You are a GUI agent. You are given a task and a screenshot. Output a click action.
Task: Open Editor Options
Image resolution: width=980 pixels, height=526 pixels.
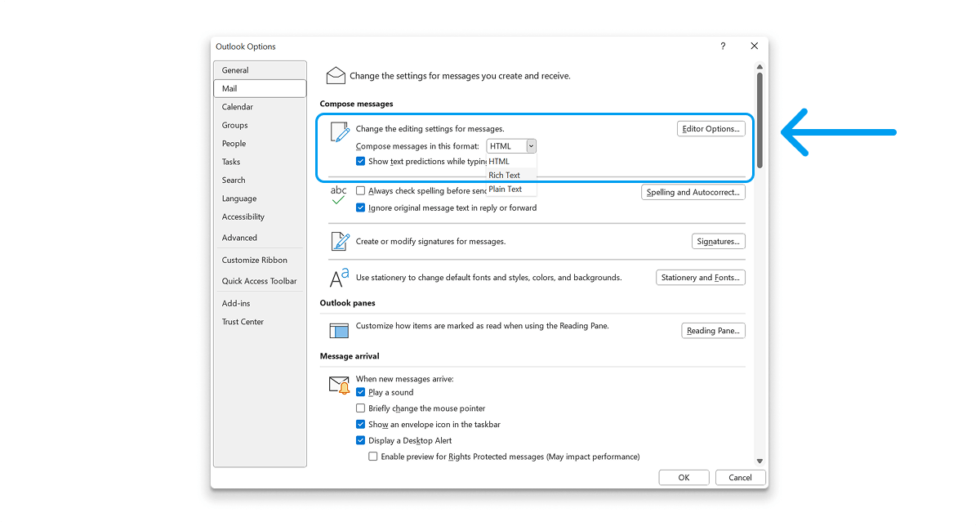(x=710, y=128)
